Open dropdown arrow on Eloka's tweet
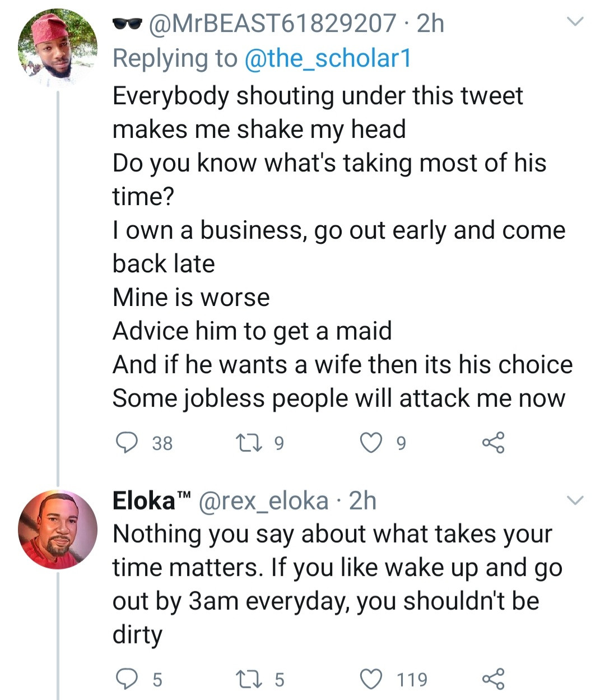 coord(575,500)
